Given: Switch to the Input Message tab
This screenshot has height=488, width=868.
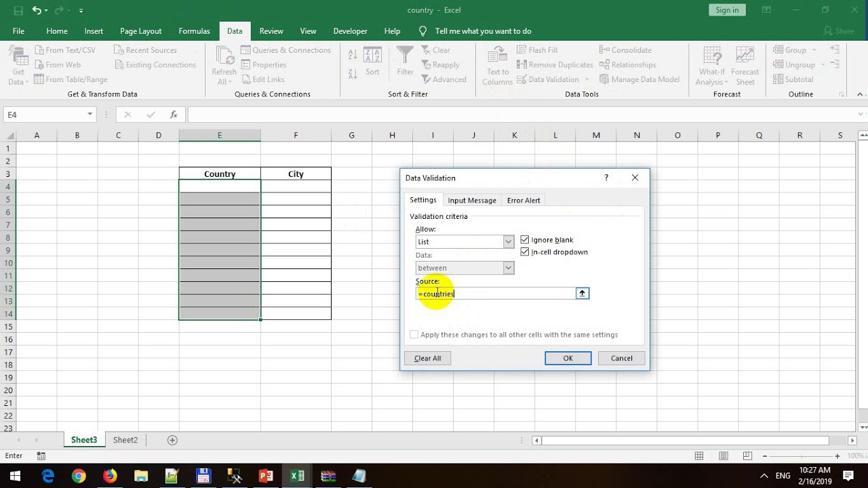Looking at the screenshot, I should pos(472,201).
